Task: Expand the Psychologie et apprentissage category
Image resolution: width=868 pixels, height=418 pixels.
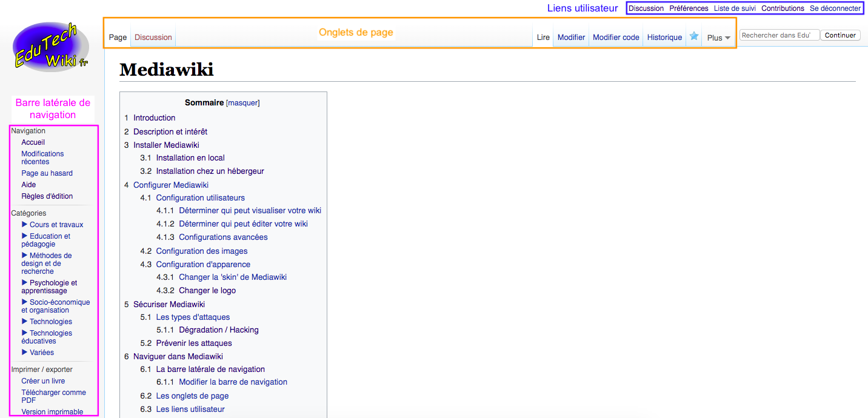Action: tap(25, 282)
